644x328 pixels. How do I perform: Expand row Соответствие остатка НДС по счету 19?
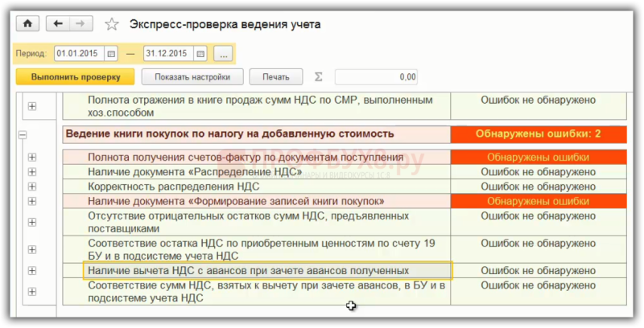point(32,250)
